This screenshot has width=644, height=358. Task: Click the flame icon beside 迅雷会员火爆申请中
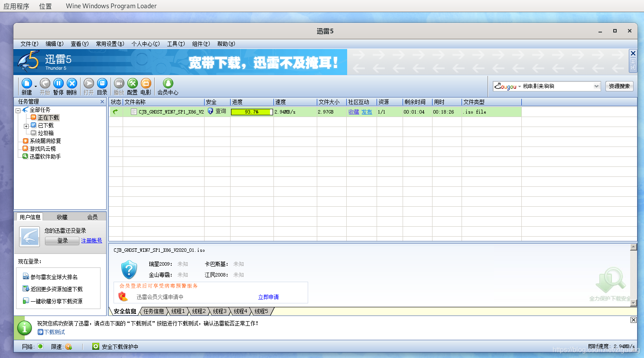pyautogui.click(x=123, y=296)
